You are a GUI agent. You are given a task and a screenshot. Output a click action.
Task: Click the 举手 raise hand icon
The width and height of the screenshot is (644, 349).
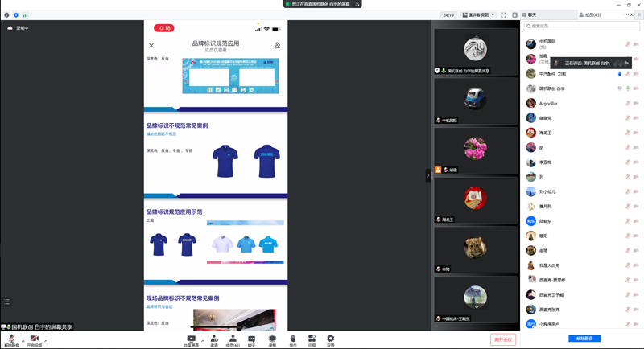pos(293,339)
